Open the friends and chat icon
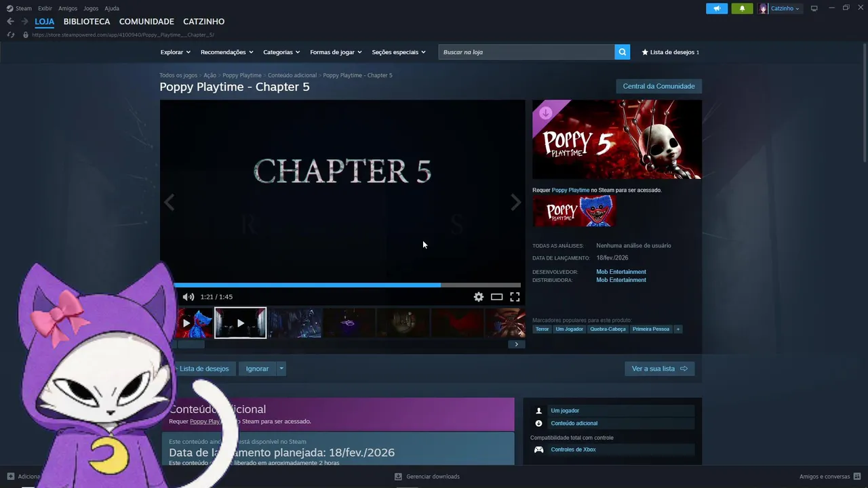The image size is (868, 488). pos(857,476)
